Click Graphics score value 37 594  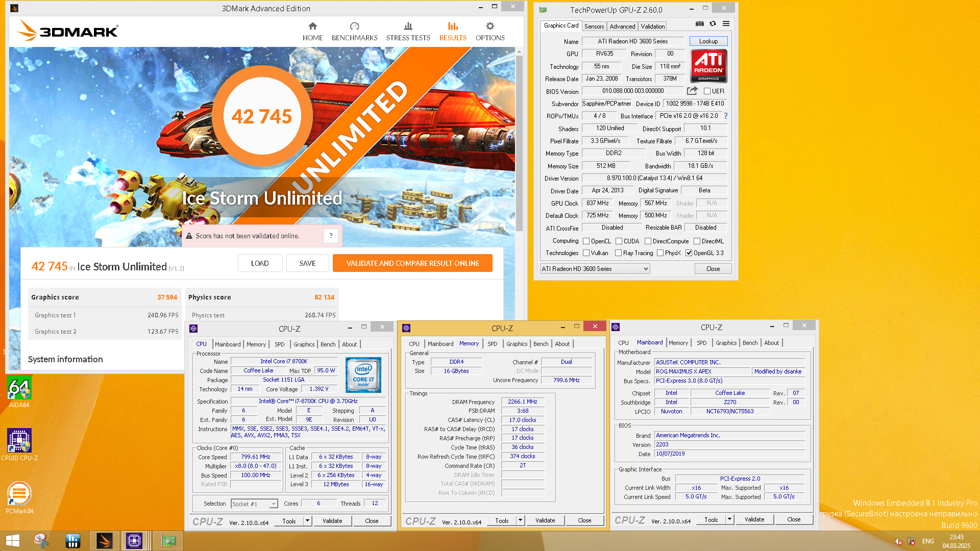click(167, 297)
